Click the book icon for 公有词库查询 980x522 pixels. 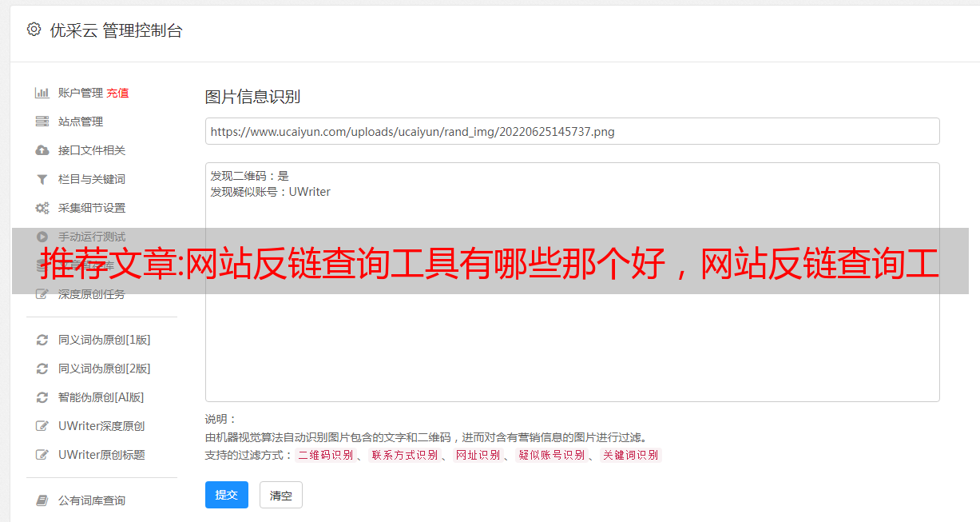click(42, 500)
